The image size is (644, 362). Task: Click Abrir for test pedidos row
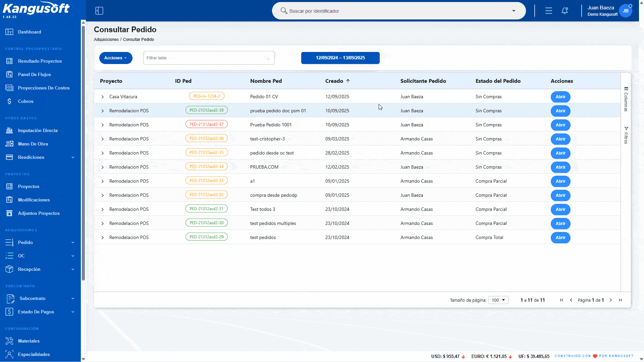coord(560,238)
